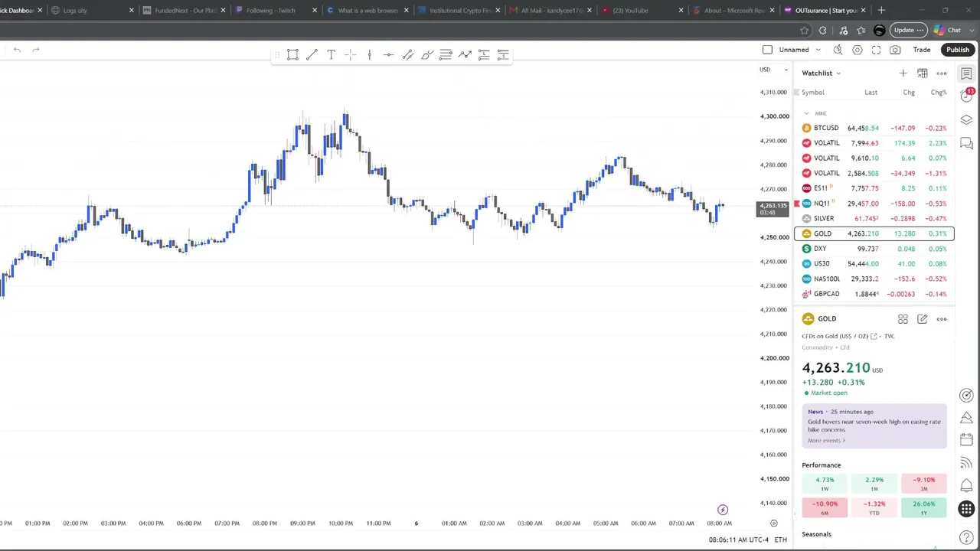Select the trend line tool
This screenshot has width=980, height=551.
pyautogui.click(x=312, y=54)
